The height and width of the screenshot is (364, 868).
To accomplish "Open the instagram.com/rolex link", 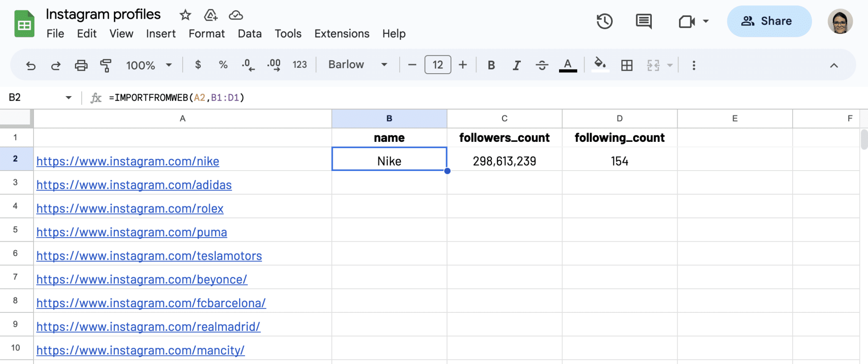I will point(130,209).
